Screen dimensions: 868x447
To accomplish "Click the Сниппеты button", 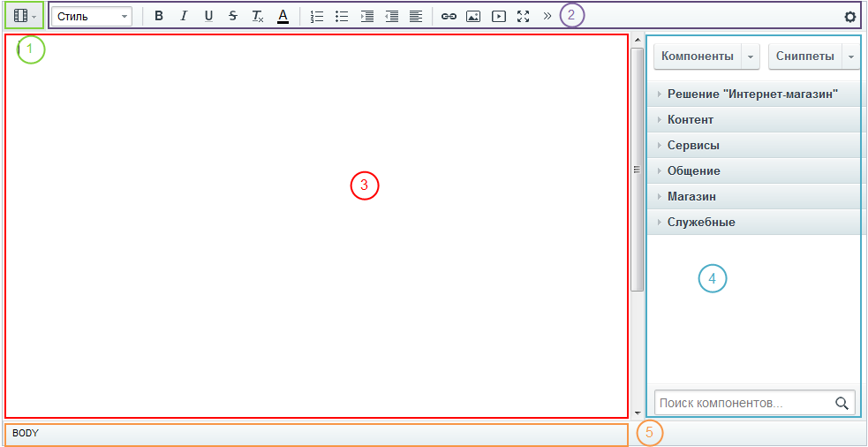I will coord(804,57).
